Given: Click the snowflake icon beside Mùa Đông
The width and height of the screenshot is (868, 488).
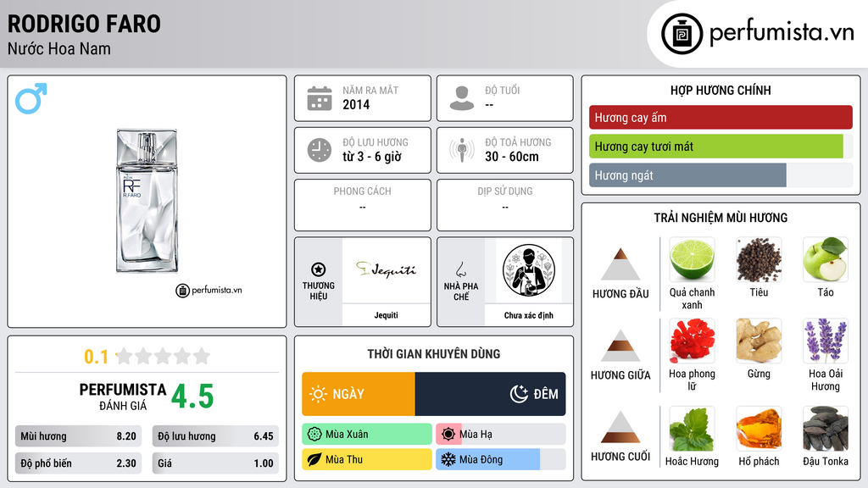Looking at the screenshot, I should tap(448, 459).
